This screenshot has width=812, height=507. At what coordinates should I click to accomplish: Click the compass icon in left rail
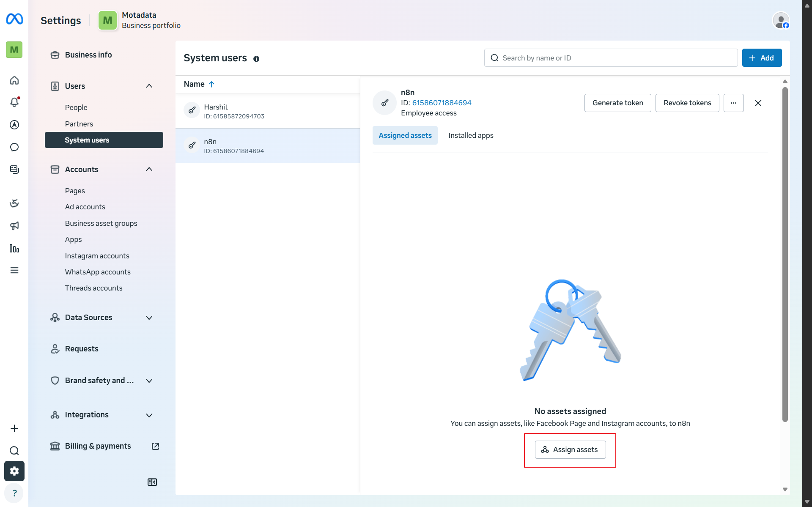pos(14,125)
